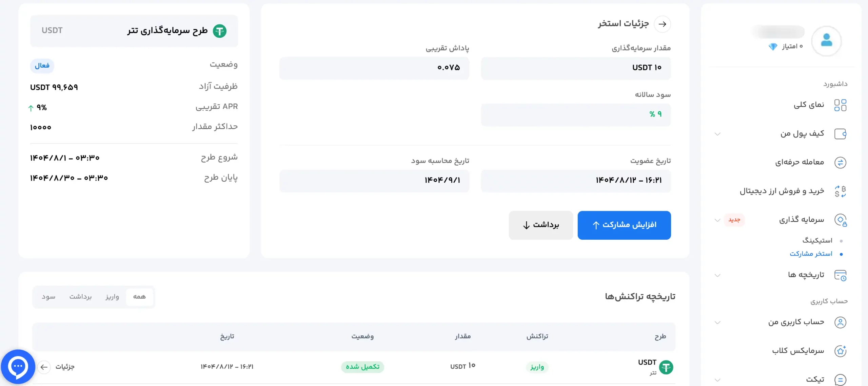Screen dimensions: 868x386
Task: Expand the کیف پول من section chevron
Action: pos(718,134)
